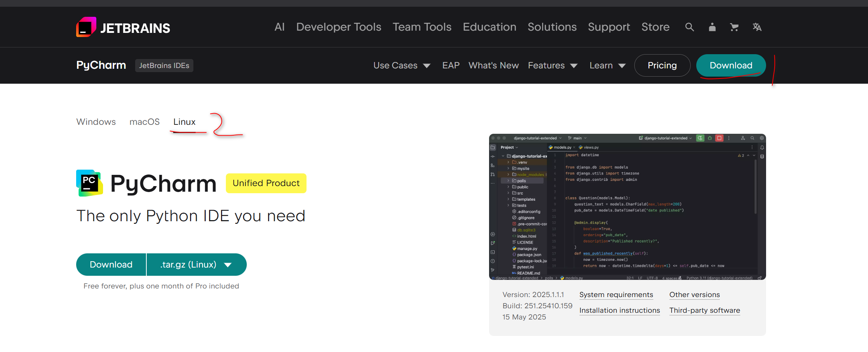Screen dimensions: 868x352
Task: Switch to the Windows tab
Action: tap(96, 122)
